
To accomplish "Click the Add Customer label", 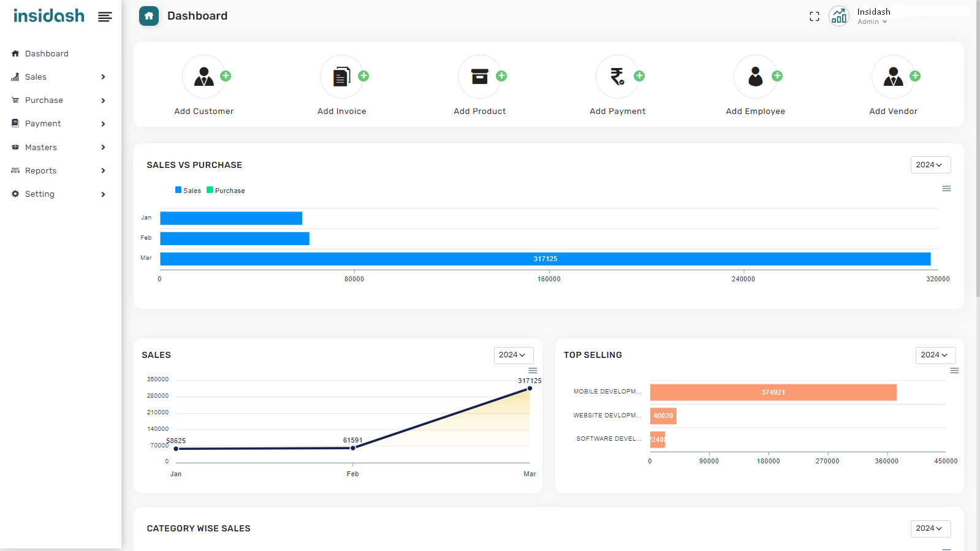I will click(x=204, y=112).
